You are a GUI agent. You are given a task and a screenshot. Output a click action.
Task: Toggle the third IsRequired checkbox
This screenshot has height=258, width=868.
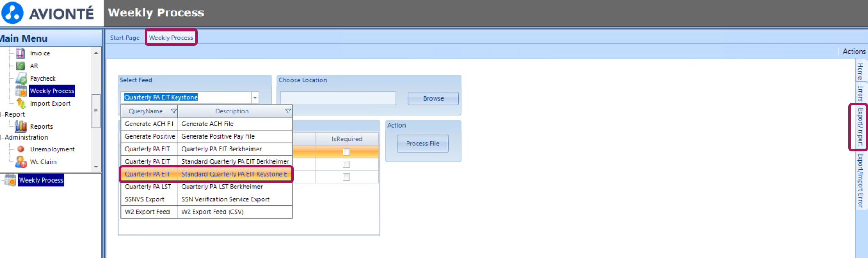(x=346, y=177)
